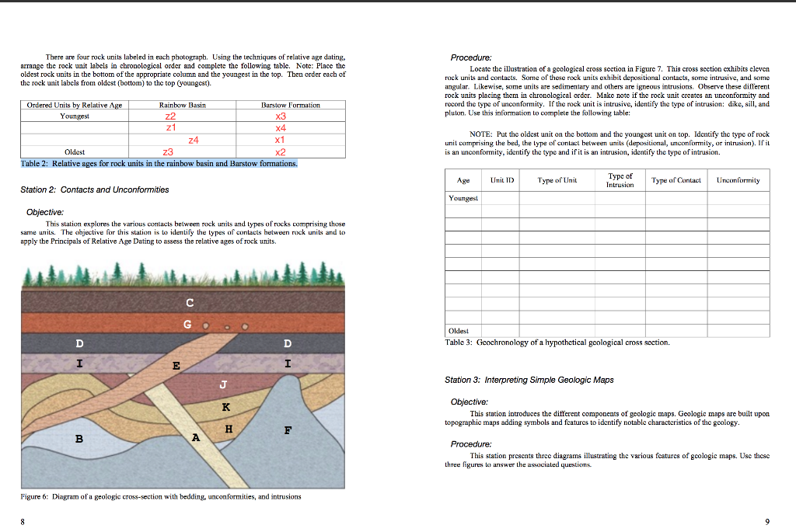
Task: Click the Youngest cell in Table 3
Action: [463, 198]
